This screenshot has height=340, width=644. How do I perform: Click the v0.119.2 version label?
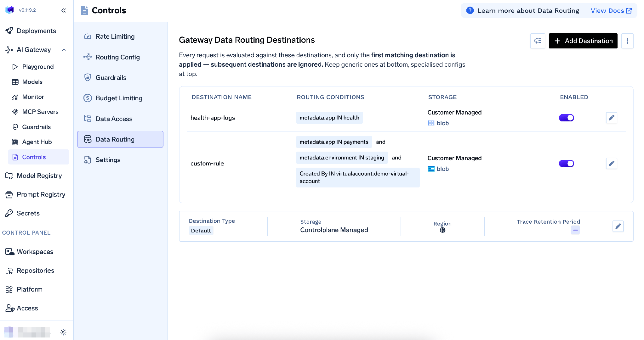tap(27, 10)
